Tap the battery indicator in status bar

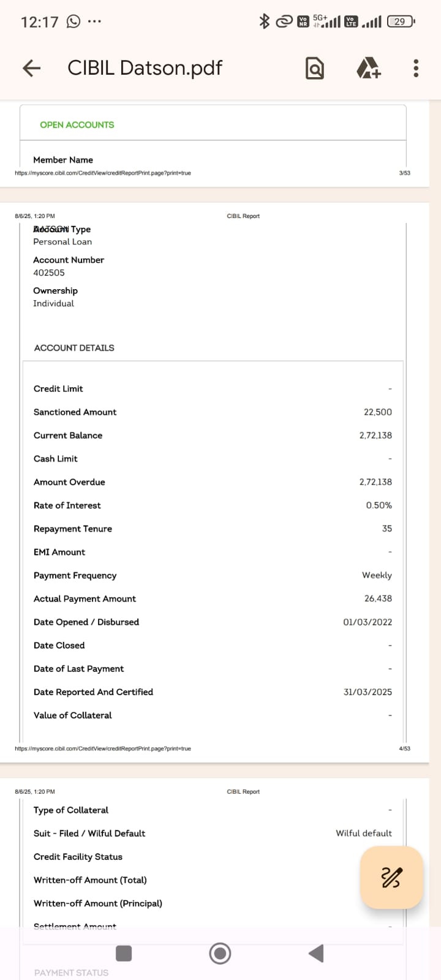(x=401, y=21)
